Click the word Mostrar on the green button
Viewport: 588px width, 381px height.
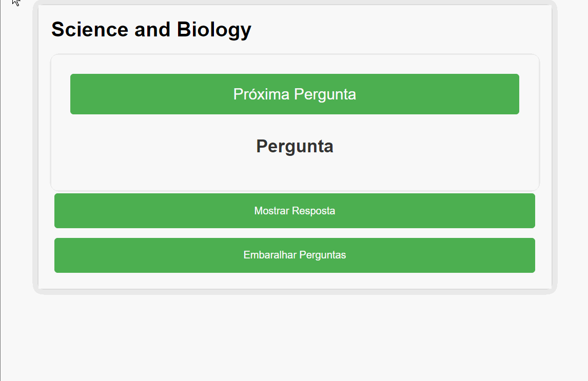(271, 211)
